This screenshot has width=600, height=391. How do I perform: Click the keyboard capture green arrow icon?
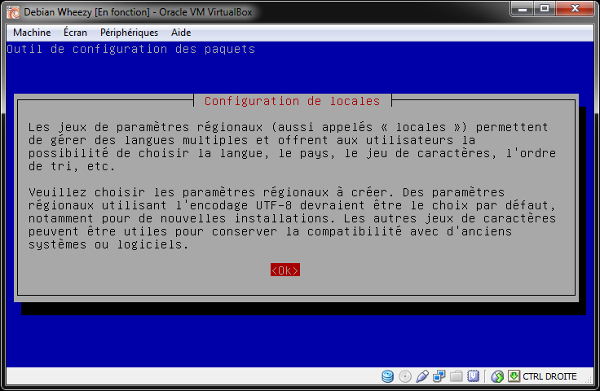pyautogui.click(x=514, y=376)
